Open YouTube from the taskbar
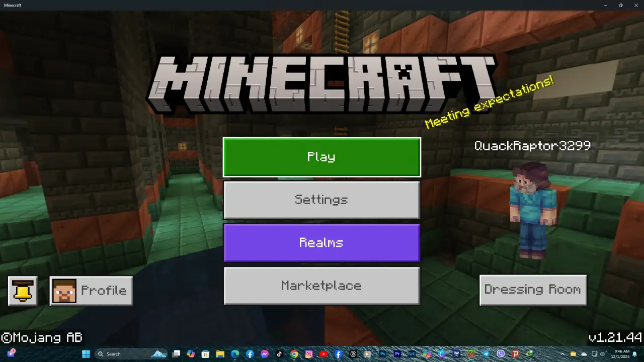Viewport: 644px width, 362px height. tap(324, 354)
